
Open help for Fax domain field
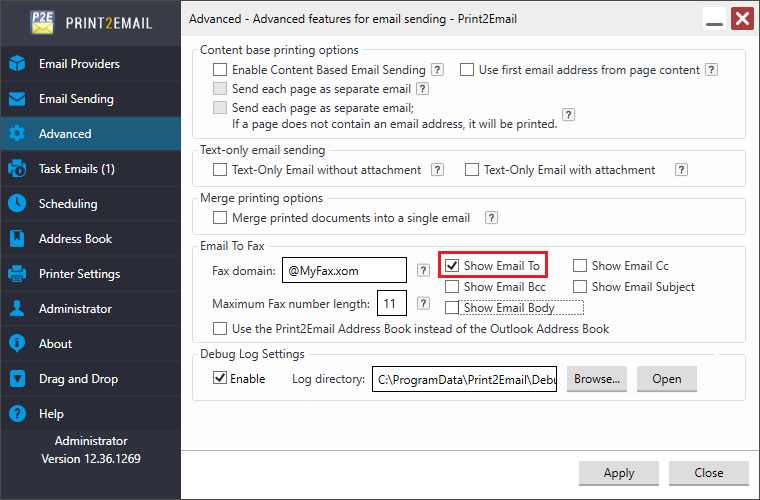(423, 270)
